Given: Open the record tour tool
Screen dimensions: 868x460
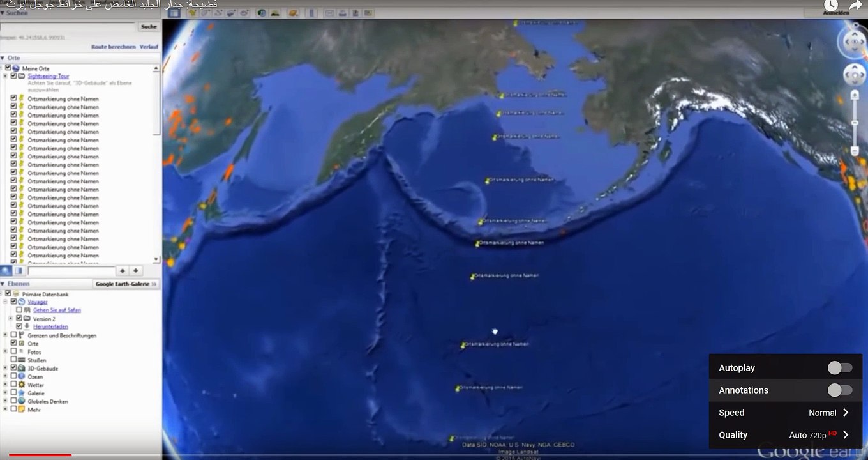Looking at the screenshot, I should pyautogui.click(x=244, y=13).
